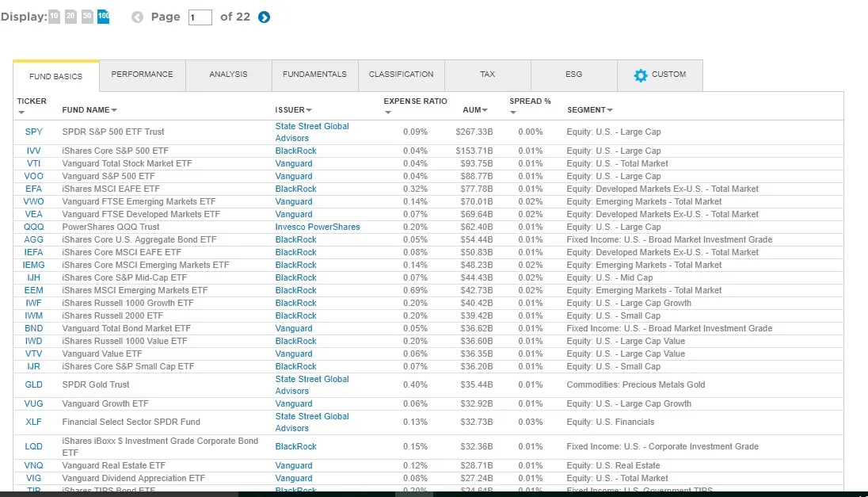Open the Custom tab gear icon
The width and height of the screenshot is (868, 497).
click(x=641, y=75)
